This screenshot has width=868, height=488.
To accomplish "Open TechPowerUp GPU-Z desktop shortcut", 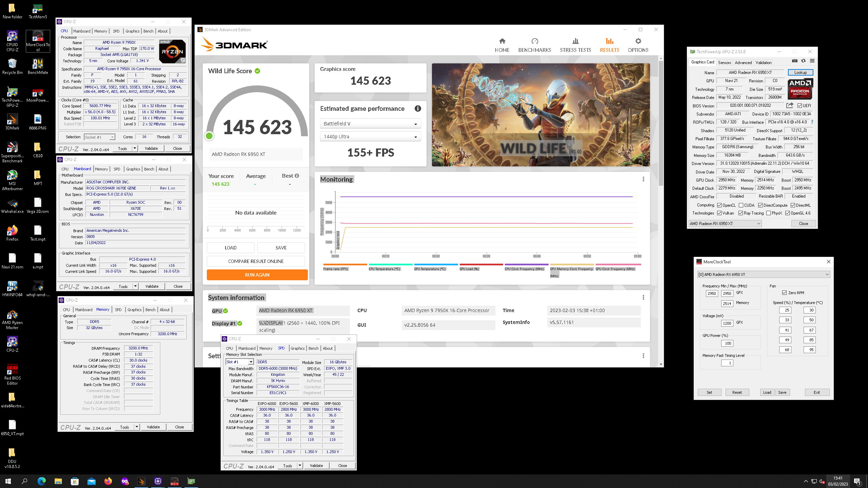I will pyautogui.click(x=13, y=97).
